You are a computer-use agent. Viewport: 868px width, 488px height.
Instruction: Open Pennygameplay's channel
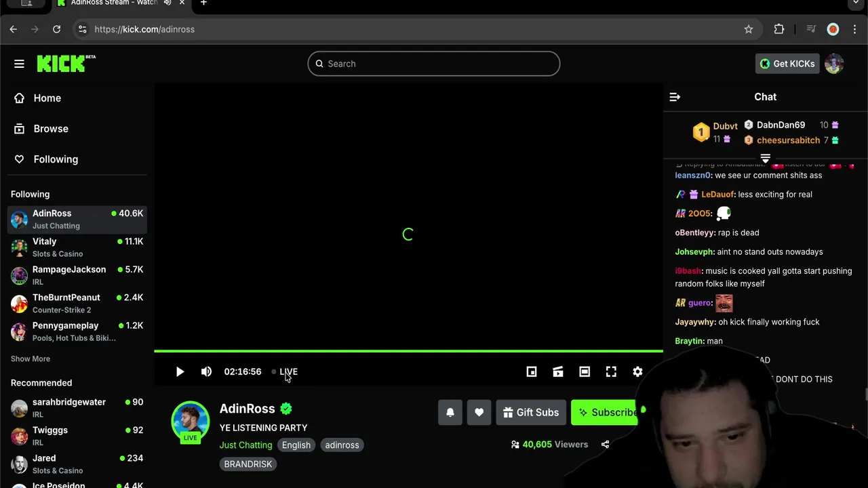(77, 331)
